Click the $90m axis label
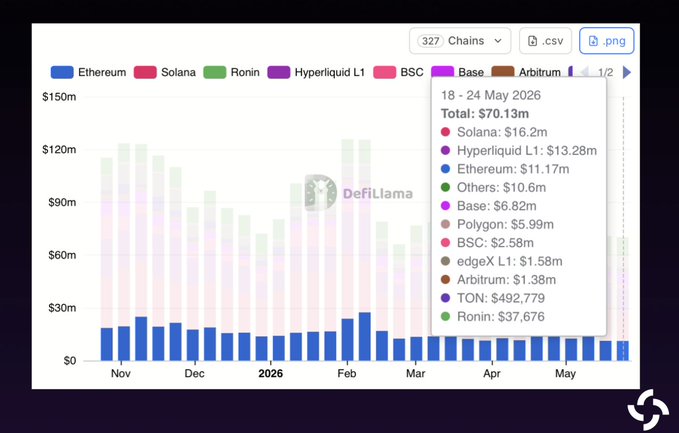The image size is (679, 433). point(62,202)
